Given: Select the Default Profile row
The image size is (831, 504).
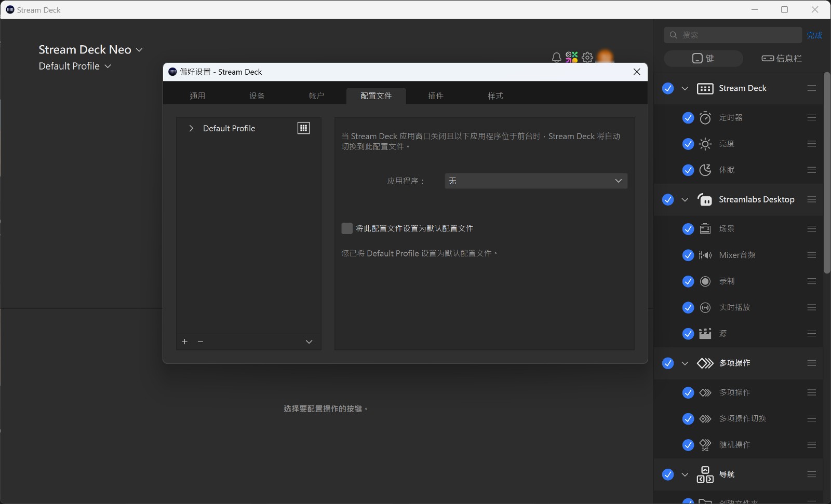Looking at the screenshot, I should tap(249, 128).
